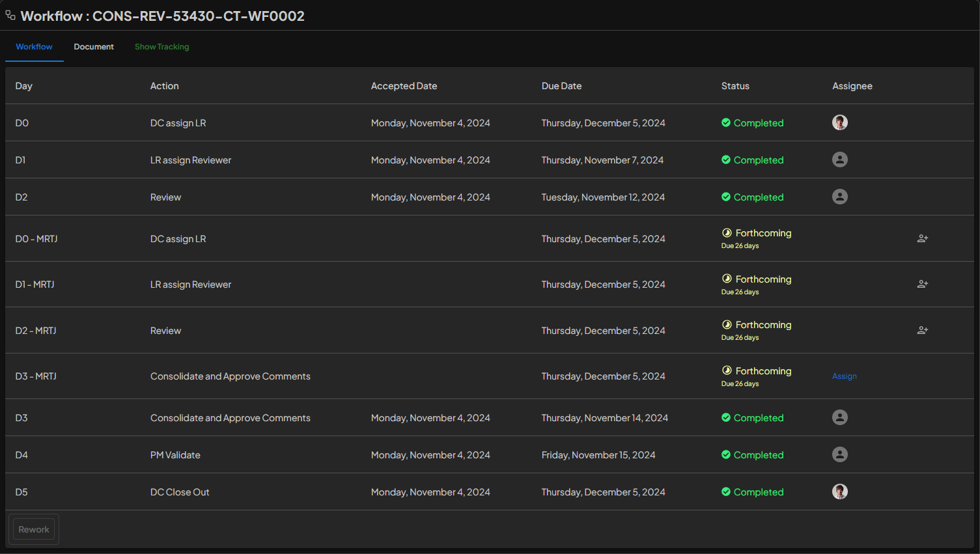The height and width of the screenshot is (554, 980).
Task: Open the assignee avatar on the D0 row
Action: click(x=840, y=122)
